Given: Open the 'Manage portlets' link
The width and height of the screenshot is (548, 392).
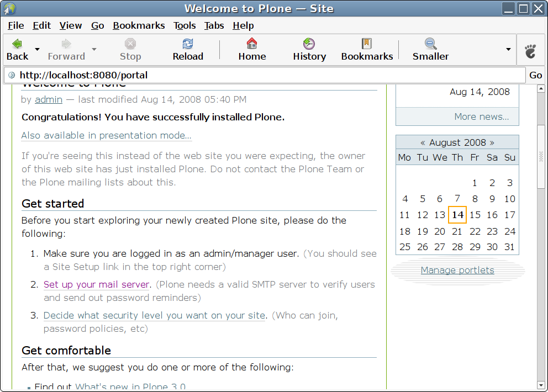Looking at the screenshot, I should (457, 270).
